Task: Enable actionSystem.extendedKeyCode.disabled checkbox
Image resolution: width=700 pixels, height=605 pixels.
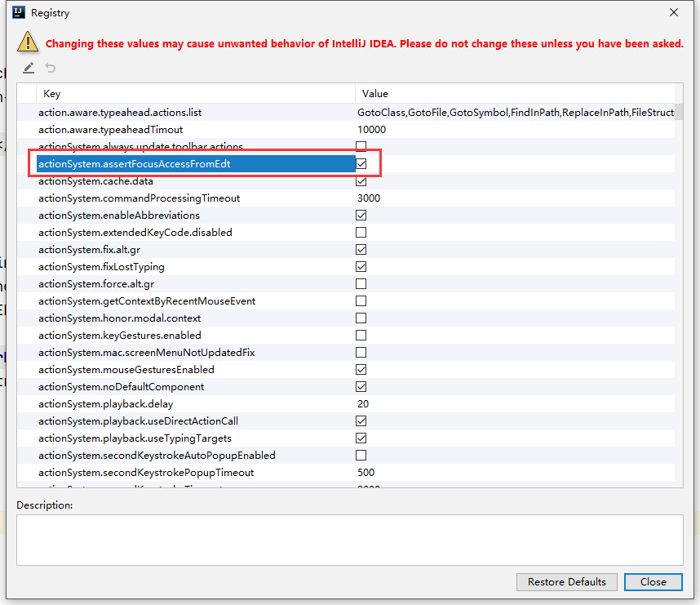Action: 361,233
